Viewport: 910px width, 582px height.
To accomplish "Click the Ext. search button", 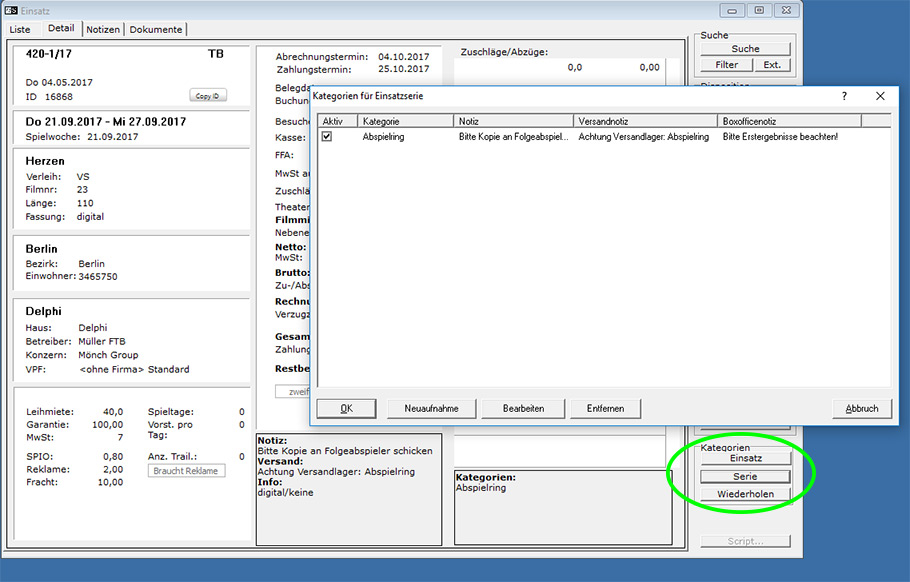I will click(x=772, y=65).
